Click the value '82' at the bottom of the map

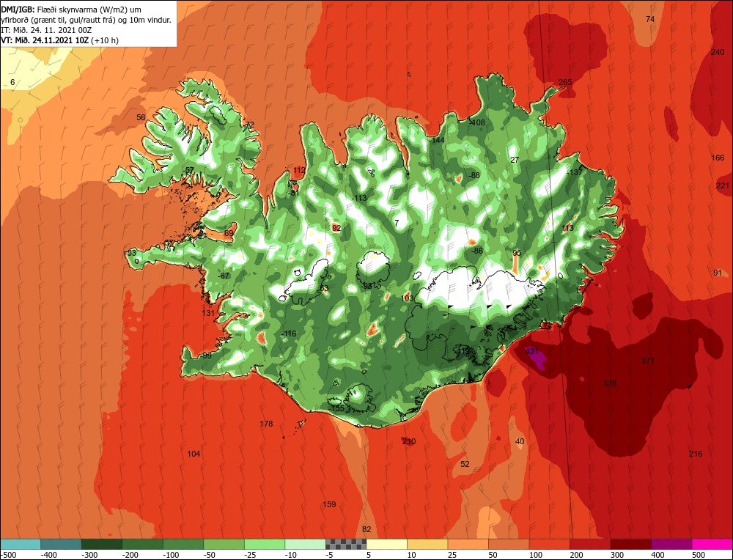pyautogui.click(x=366, y=529)
